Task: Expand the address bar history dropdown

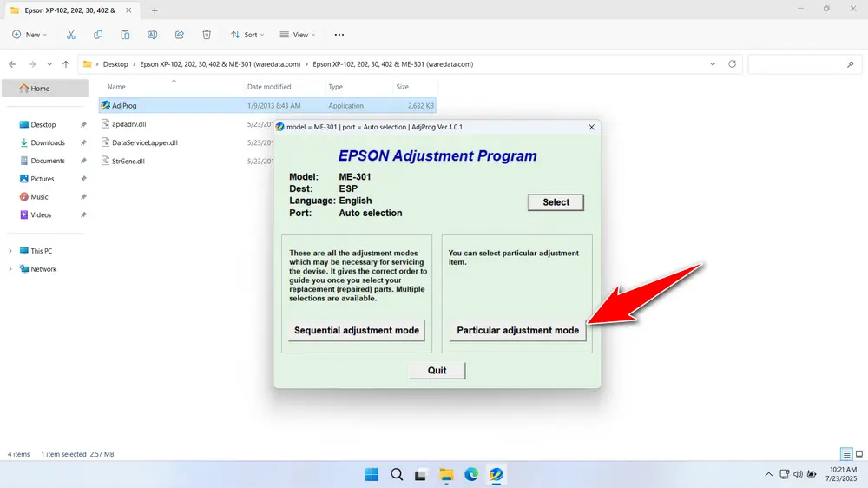Action: (x=713, y=64)
